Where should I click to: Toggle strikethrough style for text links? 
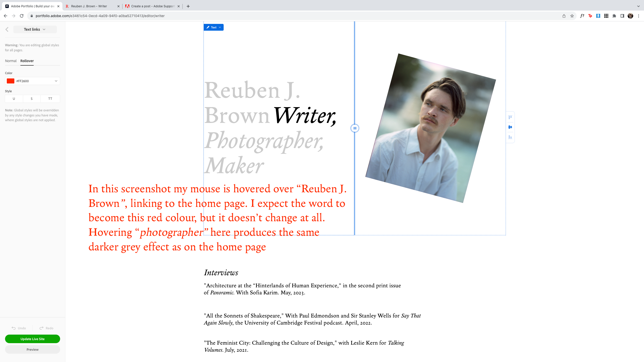[x=32, y=99]
